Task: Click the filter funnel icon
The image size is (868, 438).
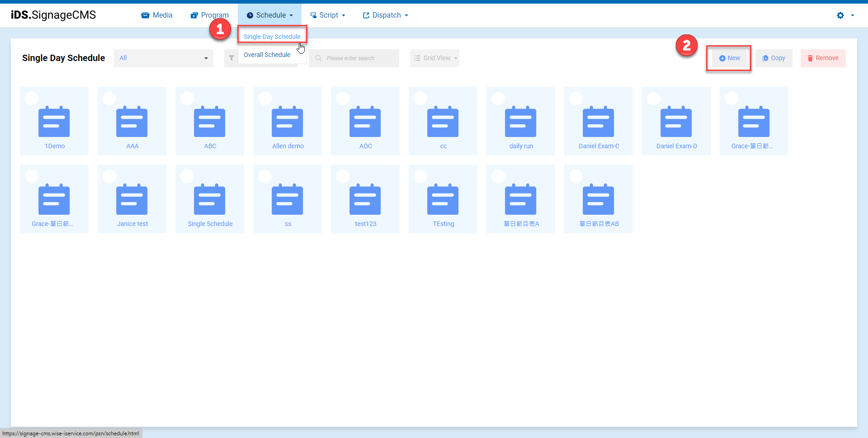Action: click(x=231, y=58)
